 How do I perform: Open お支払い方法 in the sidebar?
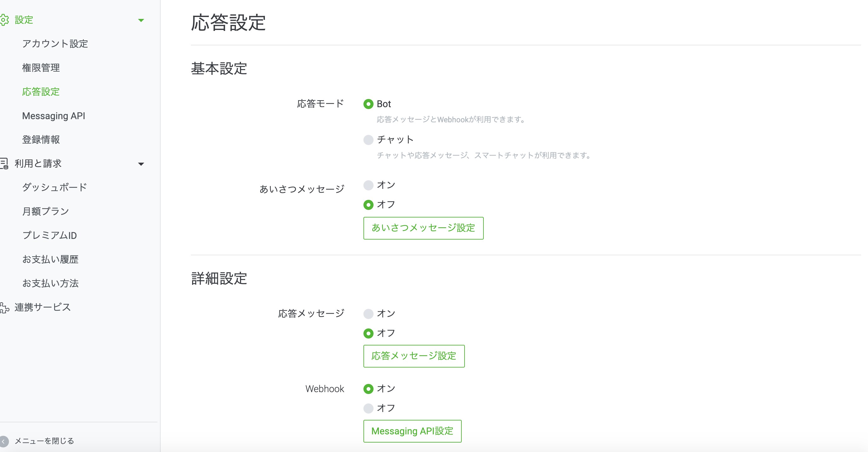(50, 283)
